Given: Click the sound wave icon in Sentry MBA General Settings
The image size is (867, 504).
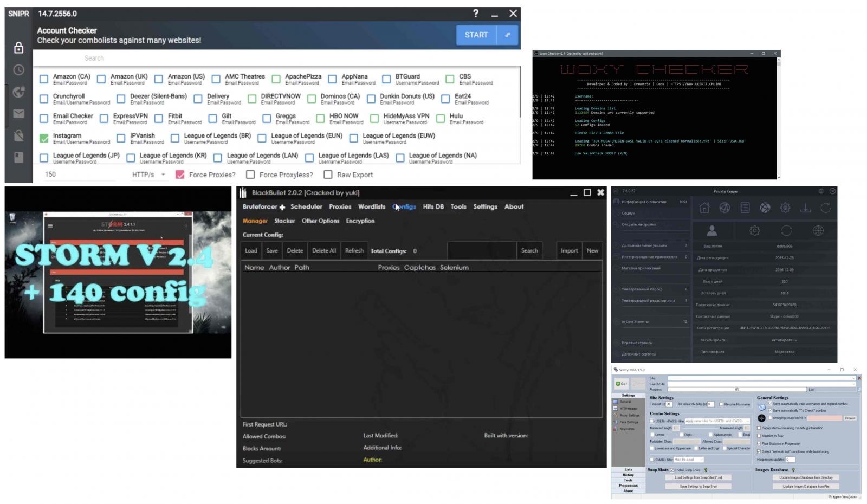Looking at the screenshot, I should pyautogui.click(x=761, y=418).
